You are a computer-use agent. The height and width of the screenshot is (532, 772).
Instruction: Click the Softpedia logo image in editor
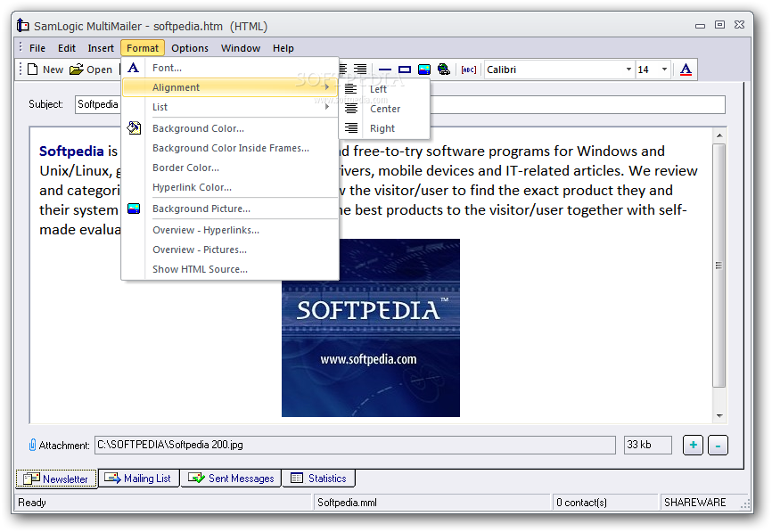click(371, 328)
